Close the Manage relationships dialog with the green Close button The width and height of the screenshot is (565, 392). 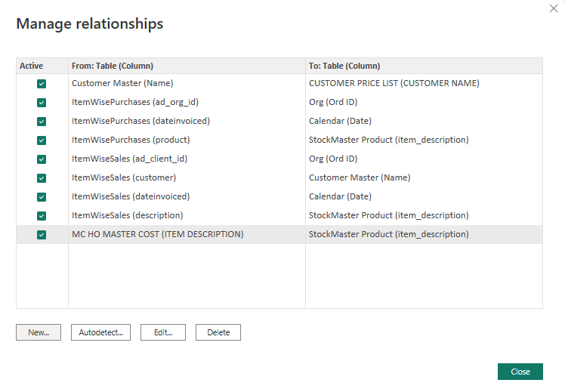[x=520, y=372]
